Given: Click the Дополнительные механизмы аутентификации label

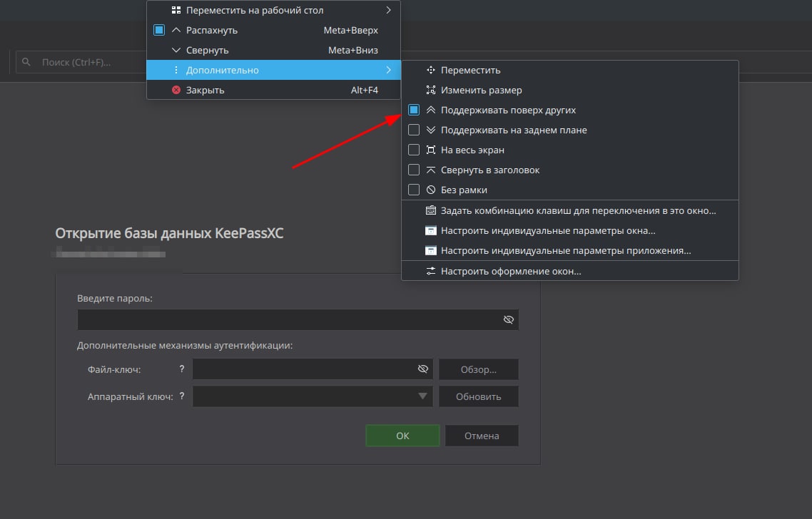Looking at the screenshot, I should tap(185, 345).
